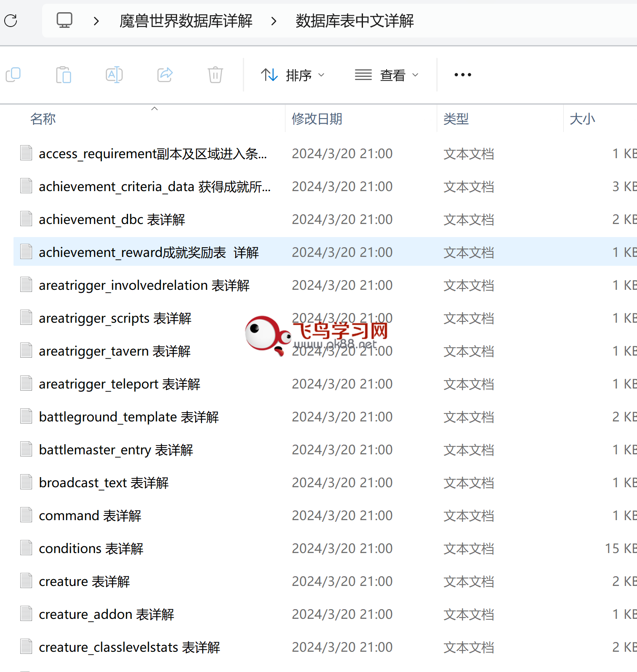Expand chevron after the This PC icon
Image resolution: width=637 pixels, height=672 pixels.
pyautogui.click(x=97, y=21)
